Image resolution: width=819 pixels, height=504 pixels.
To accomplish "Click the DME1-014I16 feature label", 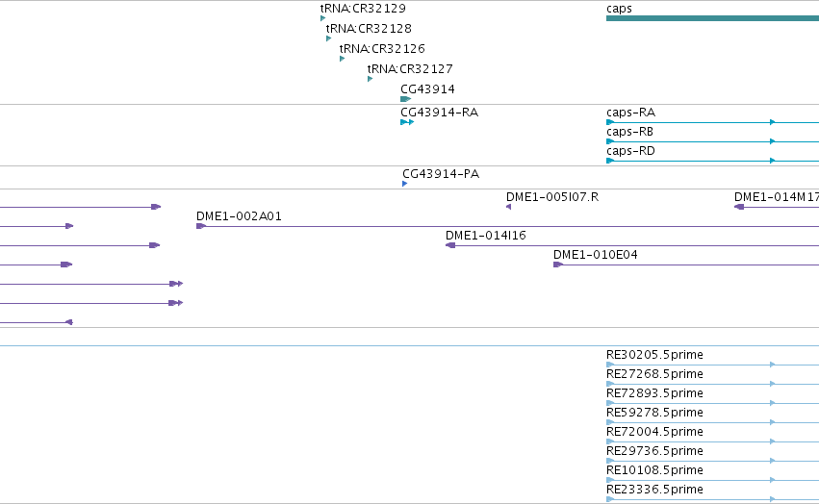I will [x=486, y=236].
